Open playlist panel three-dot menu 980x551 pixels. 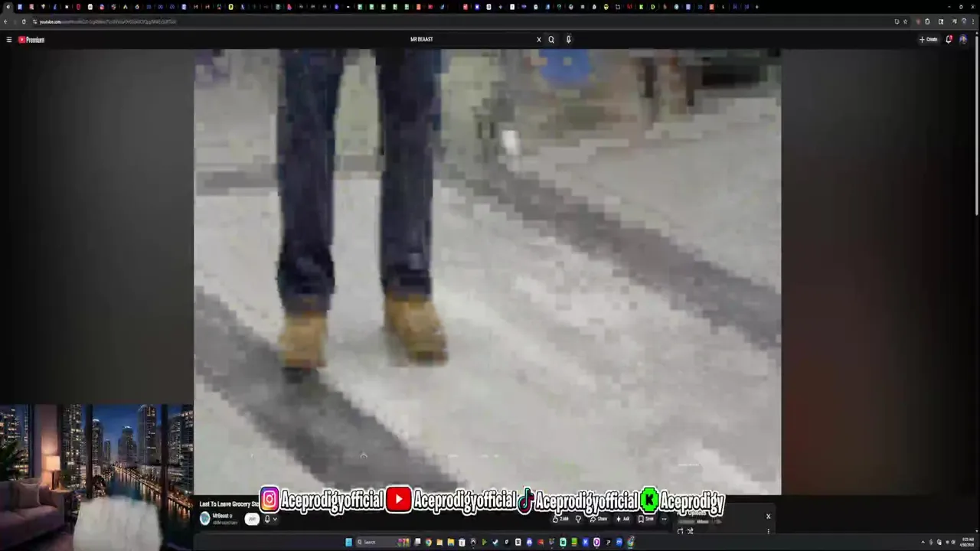click(x=768, y=531)
